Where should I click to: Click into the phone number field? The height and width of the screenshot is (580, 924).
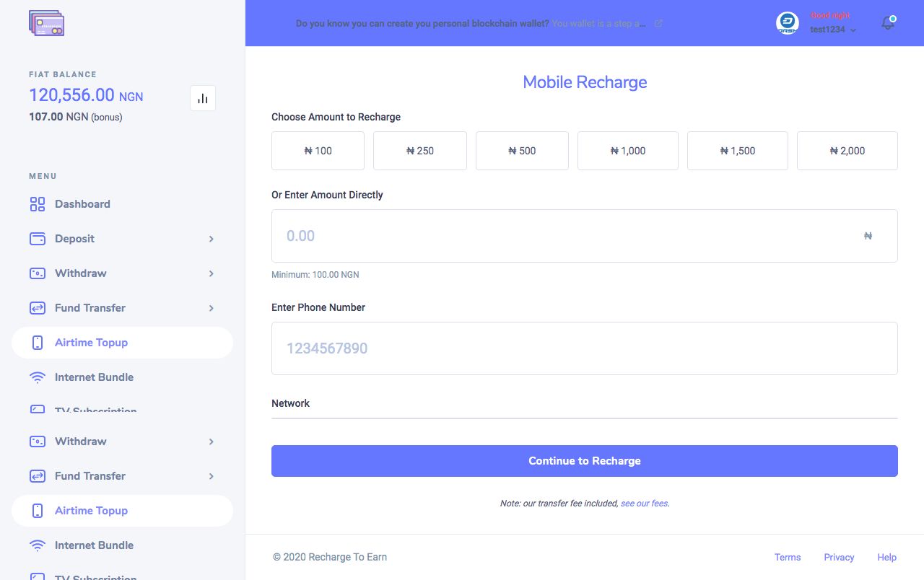click(x=584, y=348)
